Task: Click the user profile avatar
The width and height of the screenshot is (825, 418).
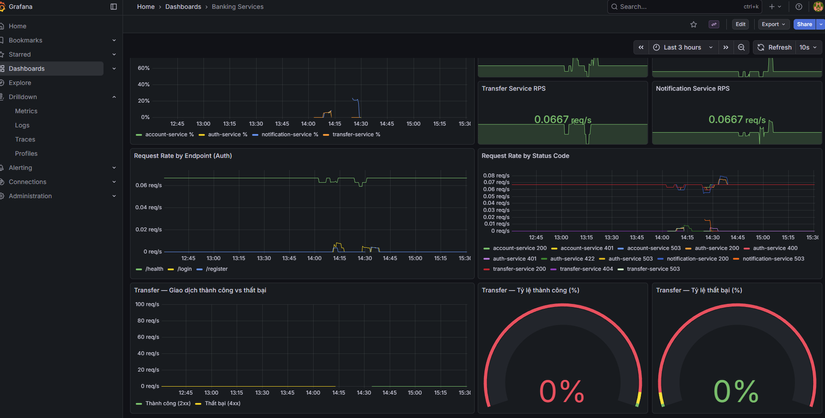Action: point(817,7)
